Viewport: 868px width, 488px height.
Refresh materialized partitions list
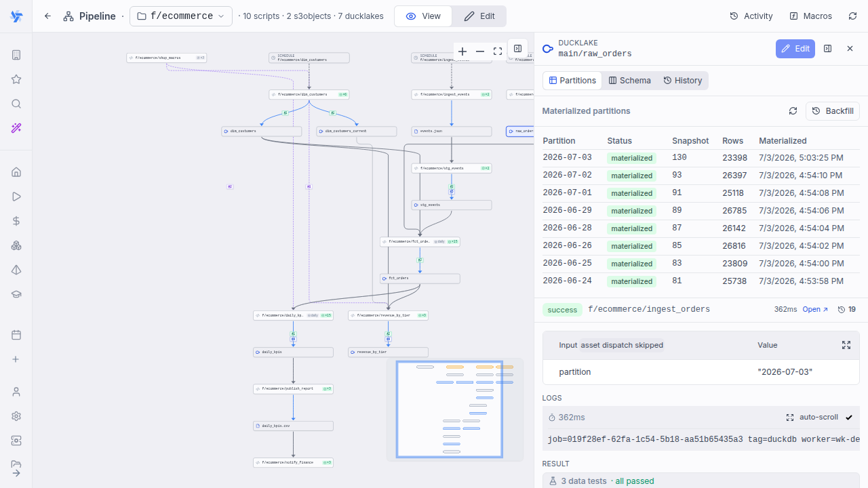(x=793, y=111)
